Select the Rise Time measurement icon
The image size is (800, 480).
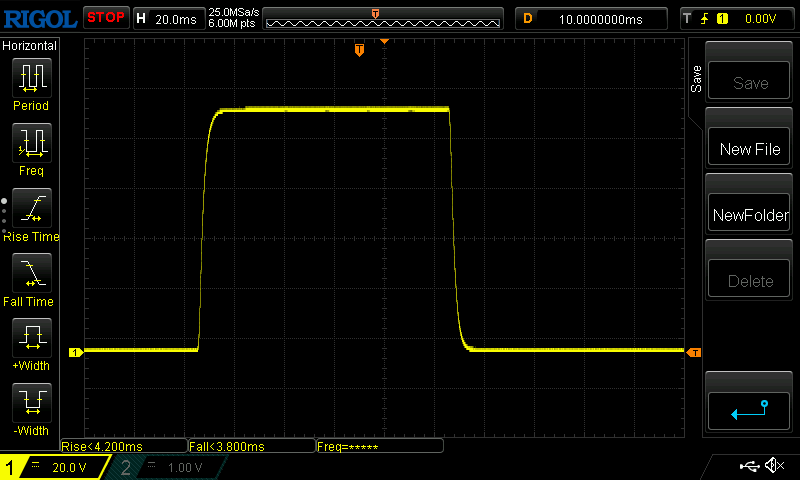pyautogui.click(x=30, y=210)
